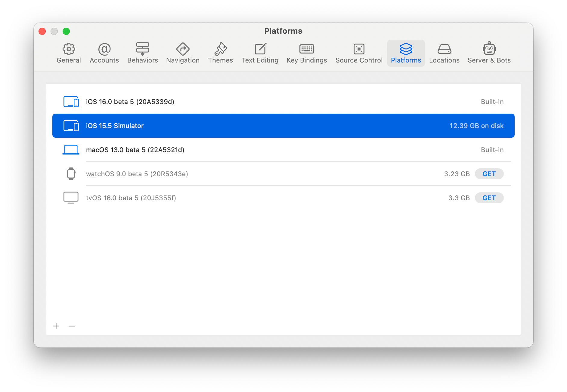Switch to the Themes tab label
Image resolution: width=567 pixels, height=392 pixels.
[221, 60]
